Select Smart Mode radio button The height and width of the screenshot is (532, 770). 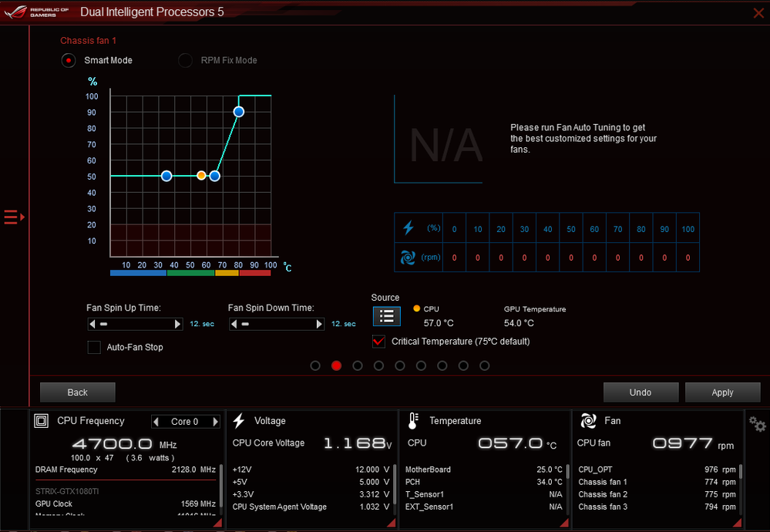pyautogui.click(x=69, y=60)
